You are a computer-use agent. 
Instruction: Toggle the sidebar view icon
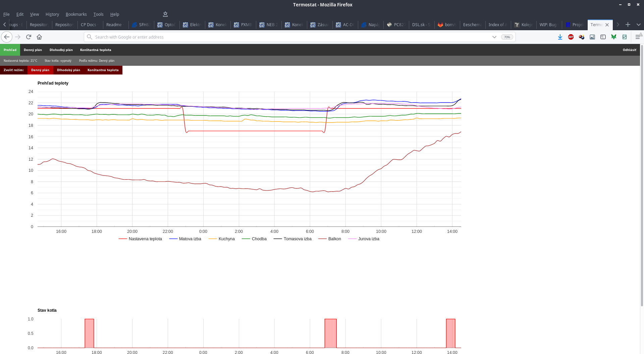tap(603, 37)
